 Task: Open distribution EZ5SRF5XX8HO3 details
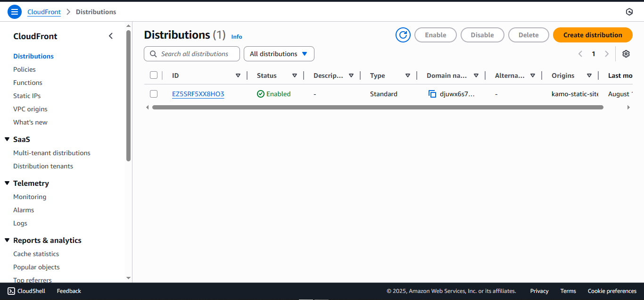pos(198,94)
